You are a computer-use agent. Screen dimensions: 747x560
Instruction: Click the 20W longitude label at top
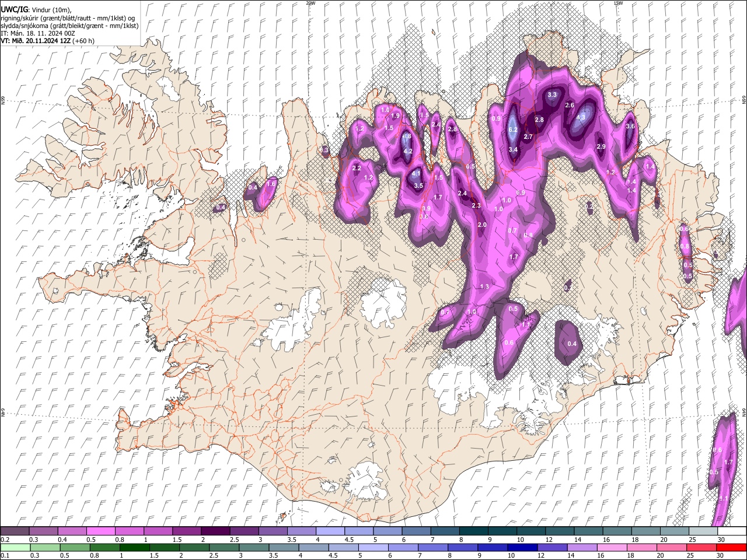tap(310, 3)
